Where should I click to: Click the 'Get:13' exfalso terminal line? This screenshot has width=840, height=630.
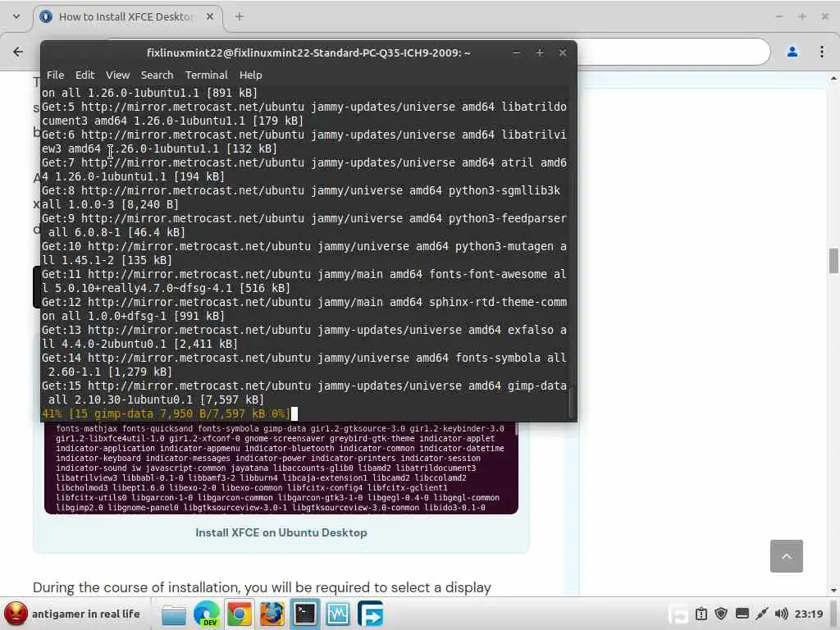[304, 337]
